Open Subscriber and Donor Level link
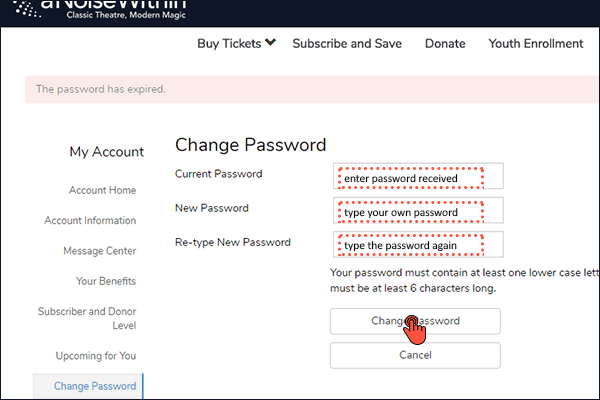Viewport: 600px width, 400px height. [87, 319]
